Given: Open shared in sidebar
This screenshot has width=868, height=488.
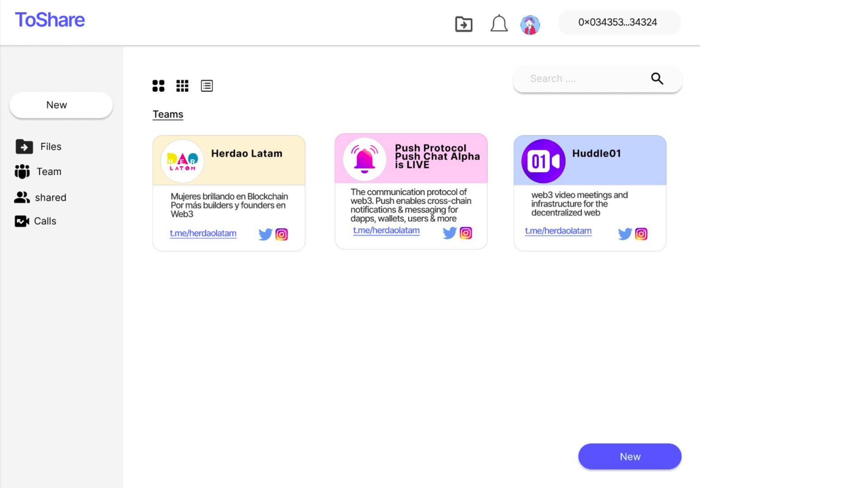Looking at the screenshot, I should 51,197.
